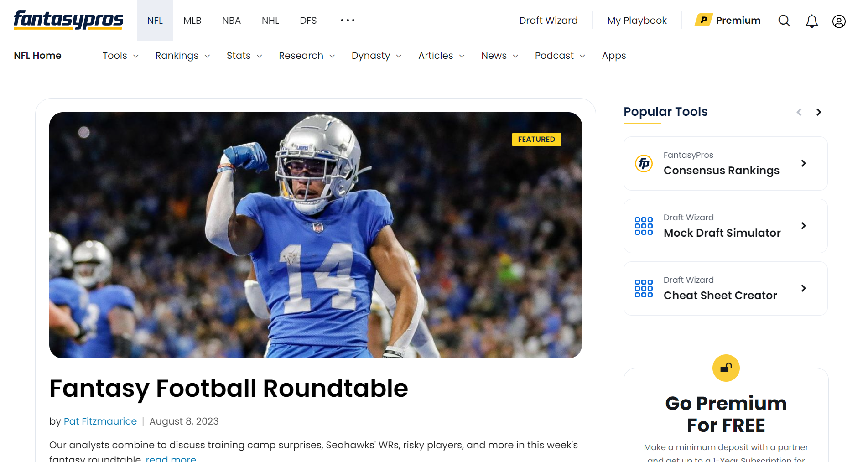Expand the News dropdown menu
This screenshot has width=868, height=462.
click(x=500, y=56)
